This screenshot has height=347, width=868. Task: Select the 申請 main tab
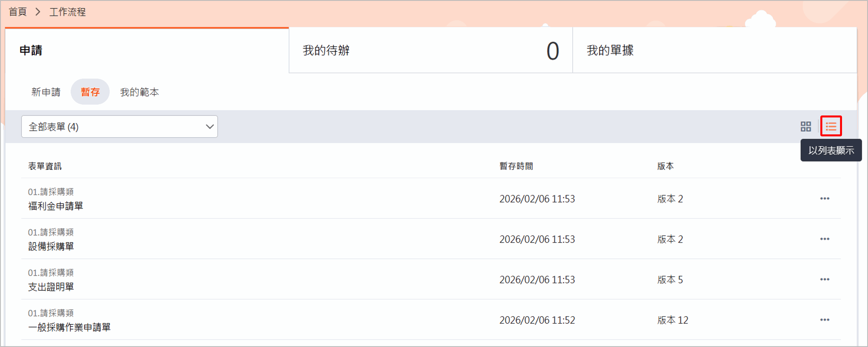click(x=31, y=51)
